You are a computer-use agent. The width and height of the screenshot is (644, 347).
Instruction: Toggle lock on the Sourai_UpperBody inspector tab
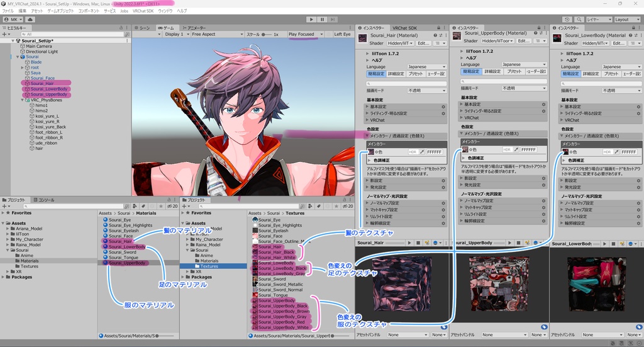tap(538, 28)
